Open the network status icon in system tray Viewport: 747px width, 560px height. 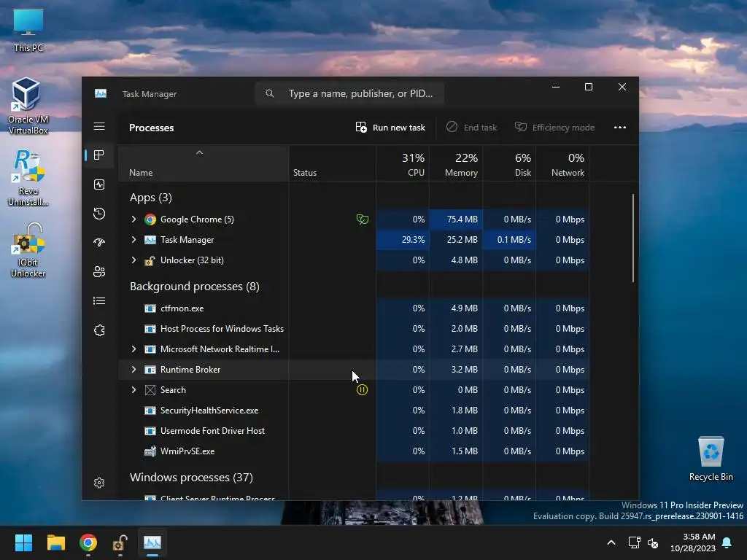[634, 542]
